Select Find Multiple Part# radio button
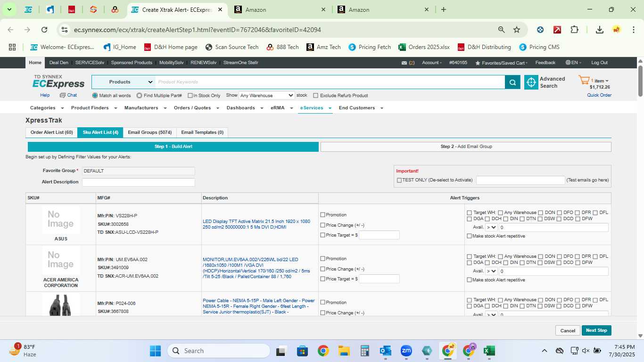The width and height of the screenshot is (644, 362). [x=139, y=95]
